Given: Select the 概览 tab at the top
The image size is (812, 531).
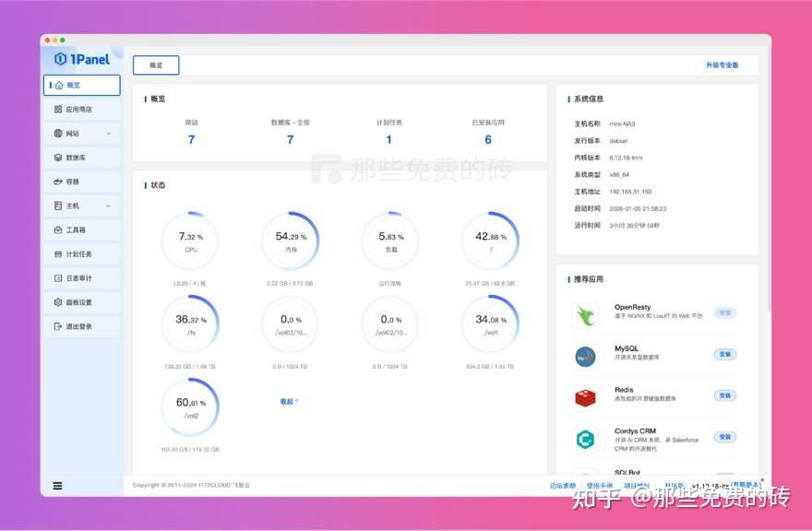Looking at the screenshot, I should [x=156, y=65].
